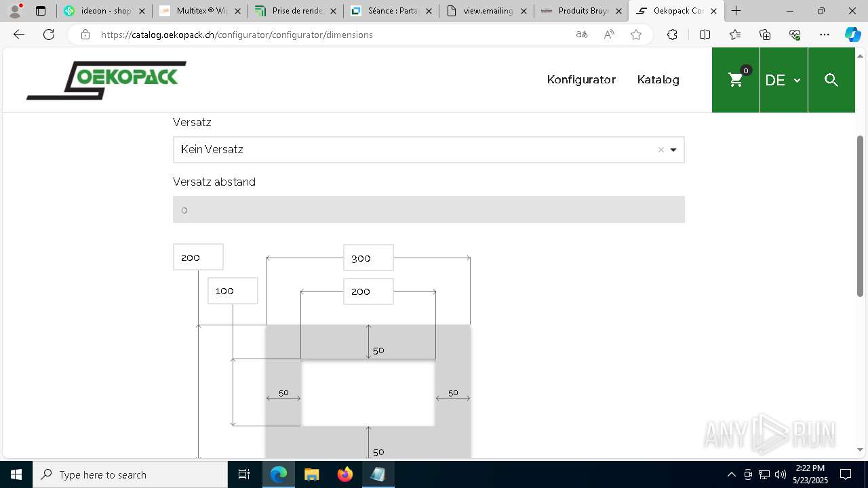
Task: Close the Oekopack tab
Action: [713, 11]
